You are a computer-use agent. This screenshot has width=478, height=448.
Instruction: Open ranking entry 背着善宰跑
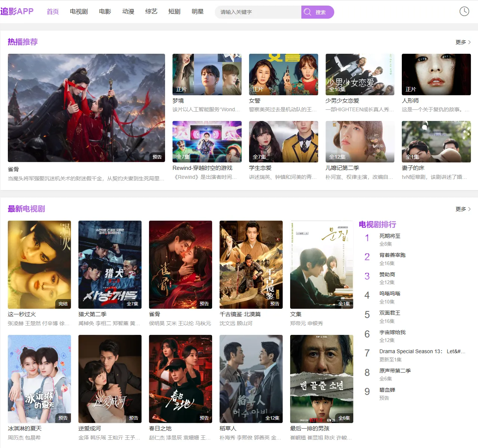(392, 255)
